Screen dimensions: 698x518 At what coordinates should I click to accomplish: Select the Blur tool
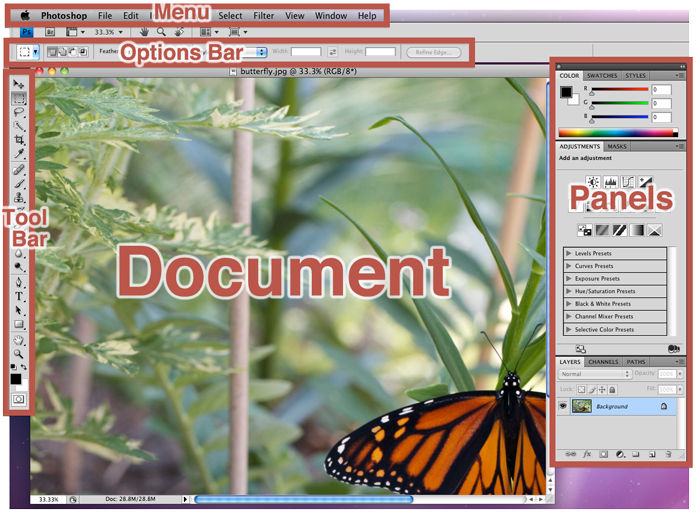(18, 253)
